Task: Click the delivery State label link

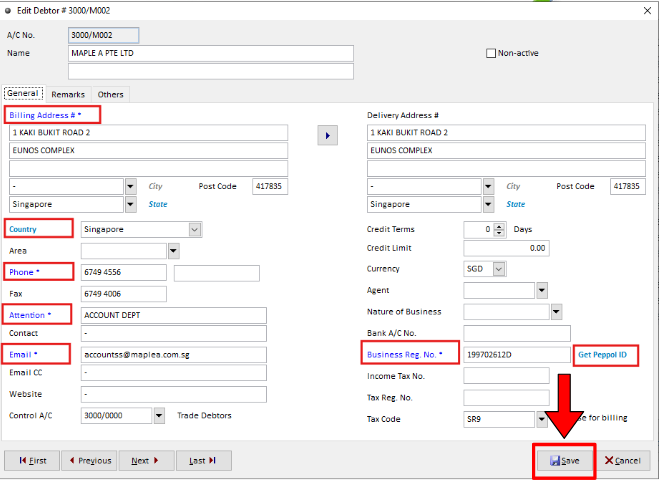Action: click(515, 204)
